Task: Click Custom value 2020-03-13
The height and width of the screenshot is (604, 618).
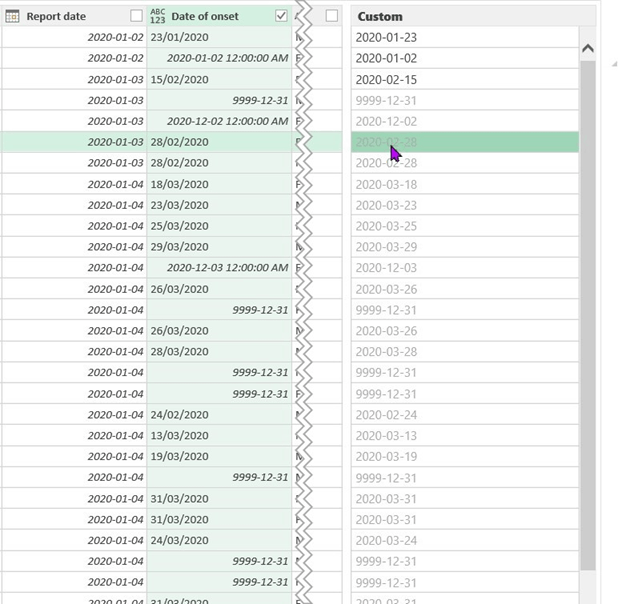Action: [x=465, y=436]
